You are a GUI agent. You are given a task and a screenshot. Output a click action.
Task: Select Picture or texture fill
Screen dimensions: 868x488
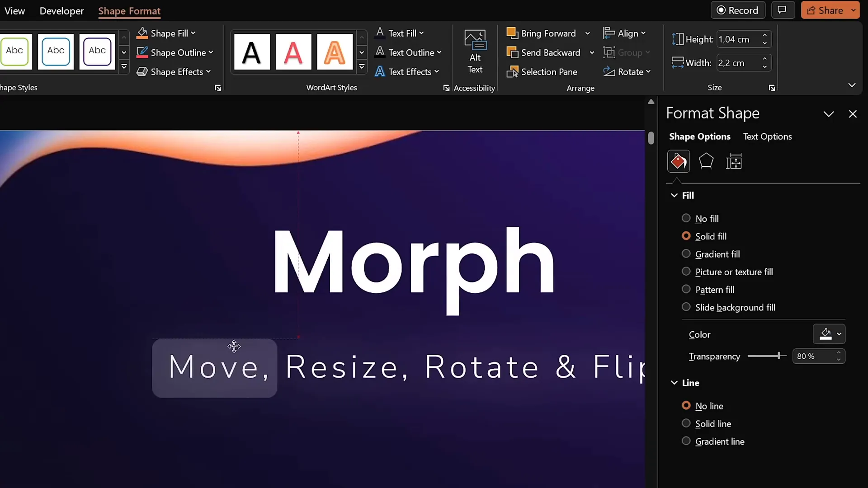coord(727,272)
